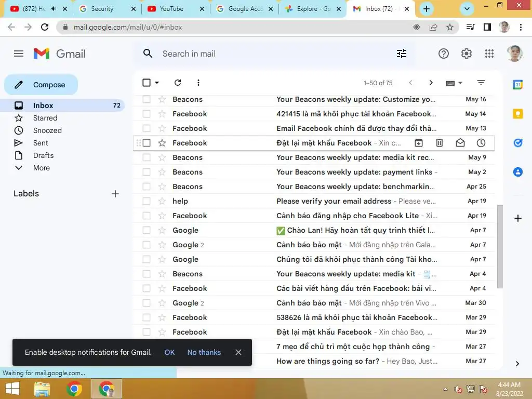The width and height of the screenshot is (532, 399).
Task: Open Chrome three-dot menu
Action: (521, 27)
